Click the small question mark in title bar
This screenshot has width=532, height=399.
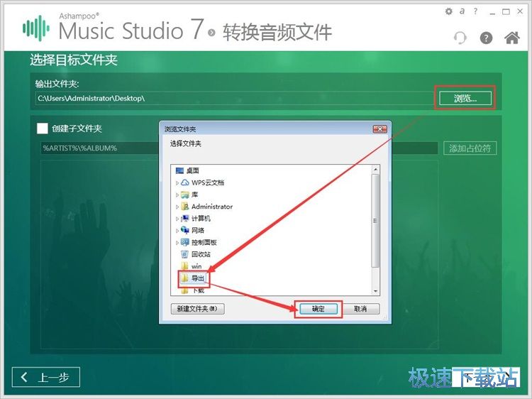(475, 11)
